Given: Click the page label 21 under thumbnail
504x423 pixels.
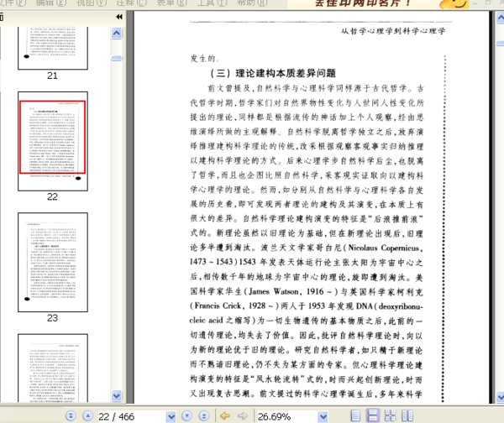Looking at the screenshot, I should pyautogui.click(x=52, y=76).
